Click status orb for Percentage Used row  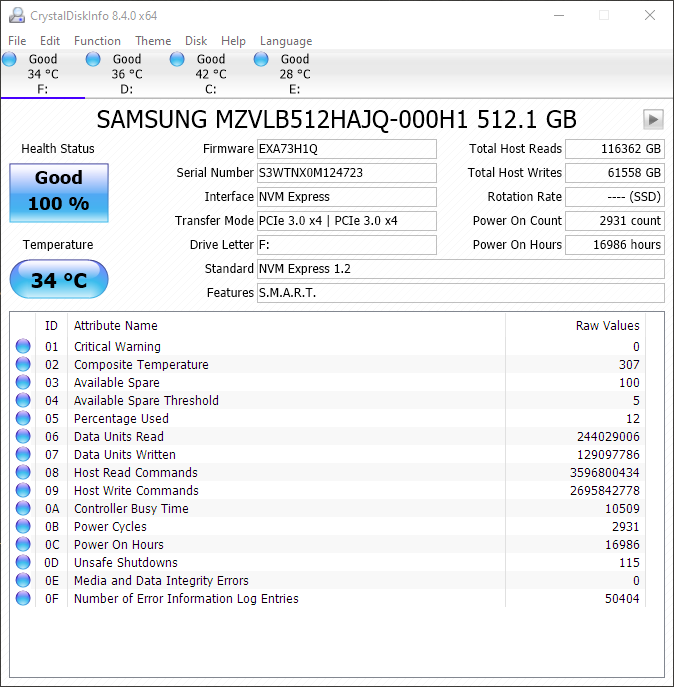click(23, 418)
